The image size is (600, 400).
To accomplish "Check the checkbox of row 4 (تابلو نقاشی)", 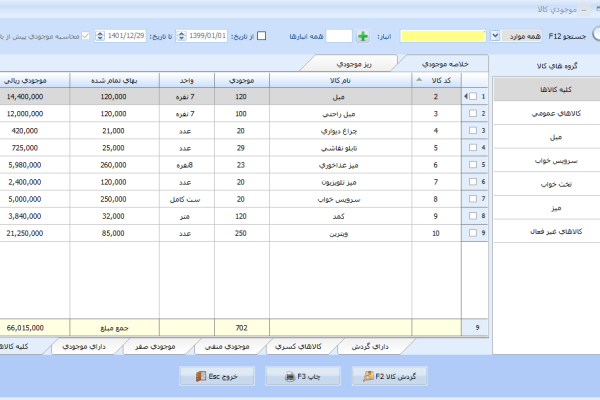I will [x=473, y=147].
